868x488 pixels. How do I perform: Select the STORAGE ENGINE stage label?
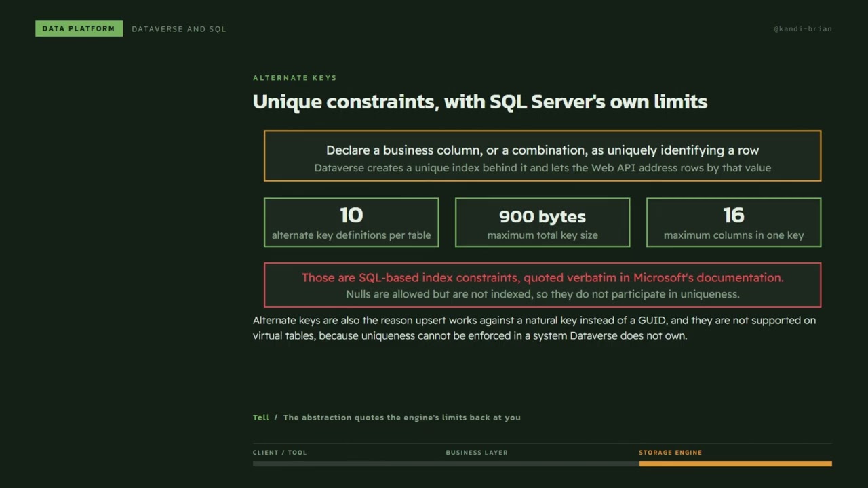click(x=670, y=453)
